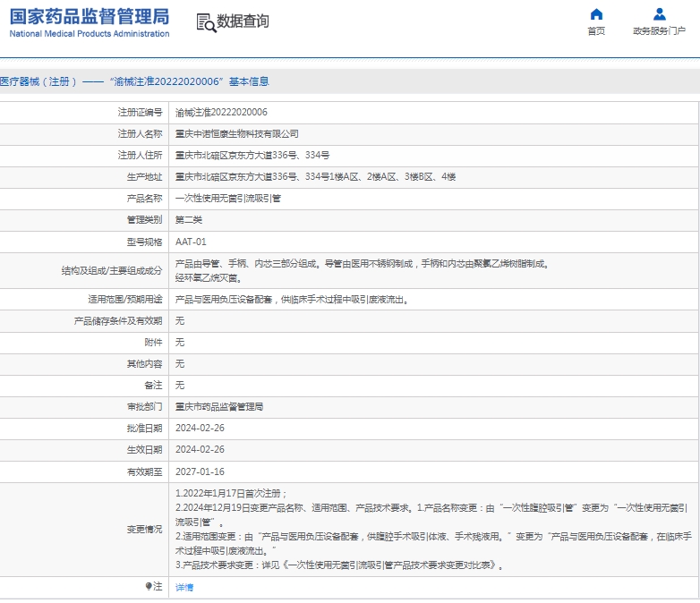Click the 无 value in 其他内容 row
The height and width of the screenshot is (603, 700).
180,364
